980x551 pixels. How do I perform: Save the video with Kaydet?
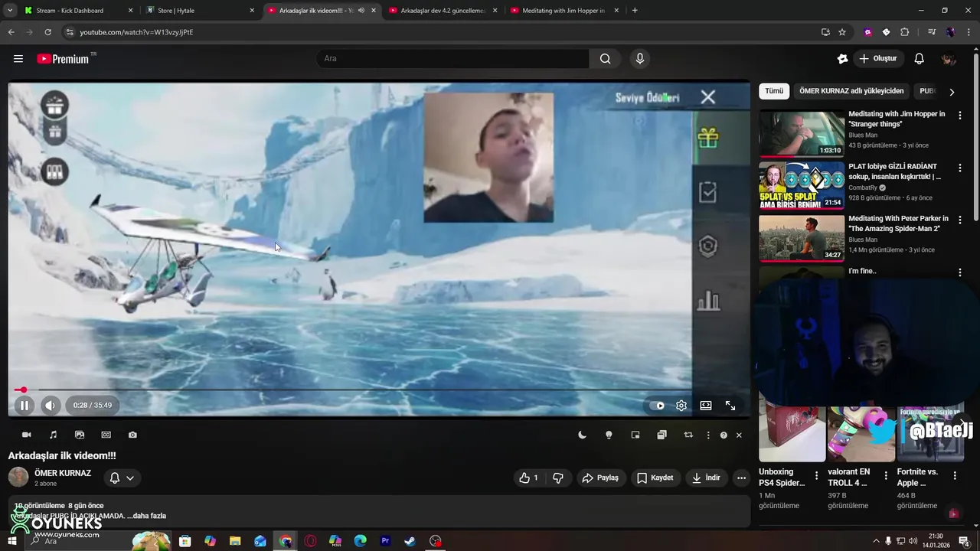pyautogui.click(x=655, y=478)
